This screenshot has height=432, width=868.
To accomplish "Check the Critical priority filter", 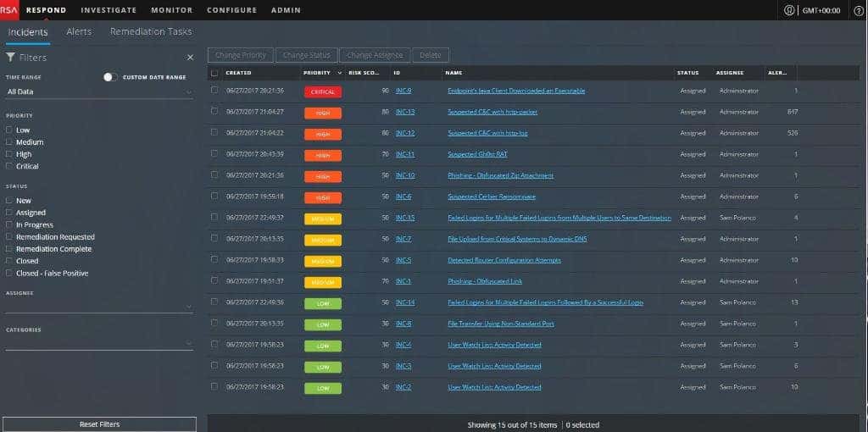I will click(x=8, y=166).
